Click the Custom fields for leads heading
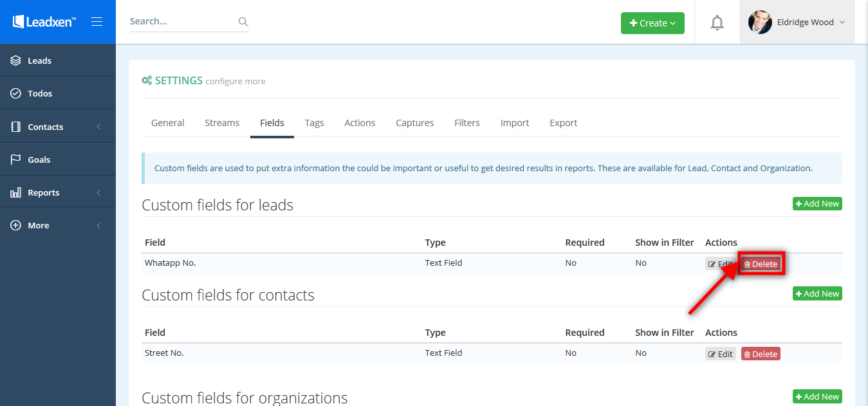This screenshot has width=868, height=406. (x=217, y=205)
